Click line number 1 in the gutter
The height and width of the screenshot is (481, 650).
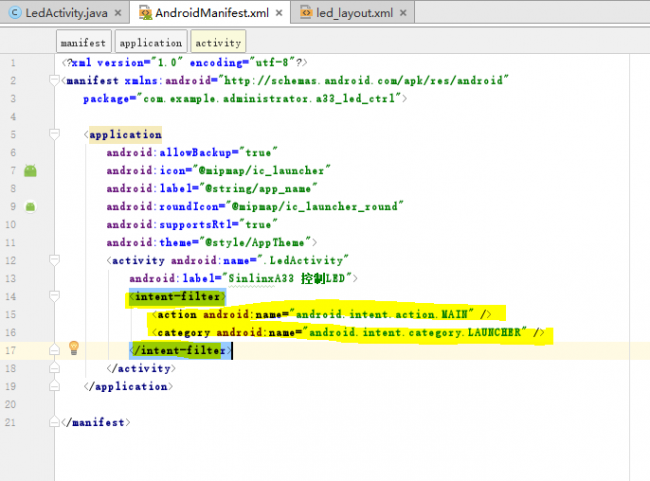click(13, 63)
